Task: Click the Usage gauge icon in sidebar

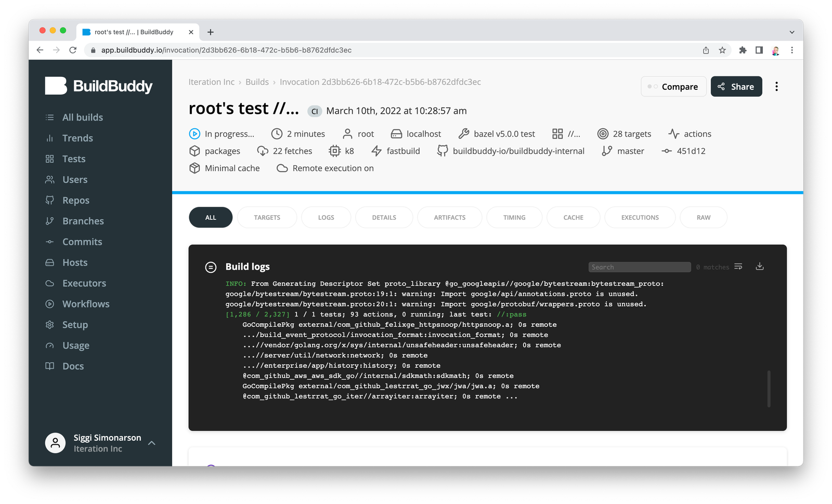Action: [x=49, y=346]
